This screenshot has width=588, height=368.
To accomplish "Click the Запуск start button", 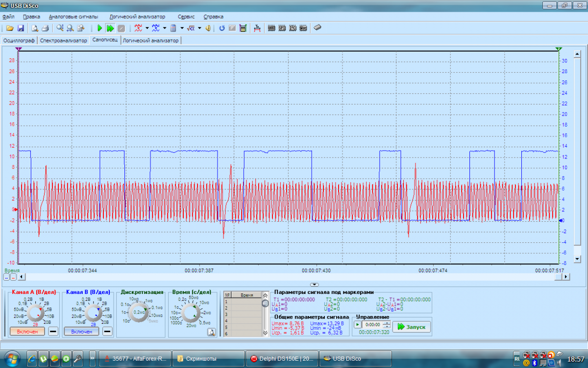I will pos(412,326).
